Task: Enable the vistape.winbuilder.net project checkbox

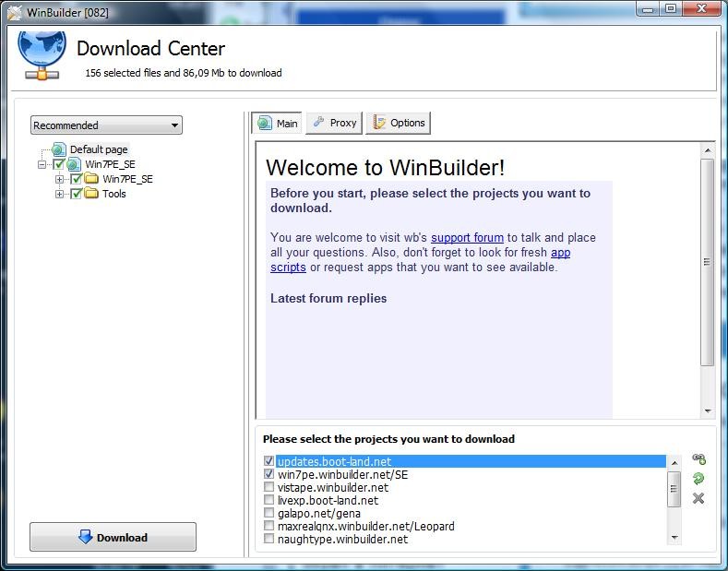Action: tap(269, 487)
